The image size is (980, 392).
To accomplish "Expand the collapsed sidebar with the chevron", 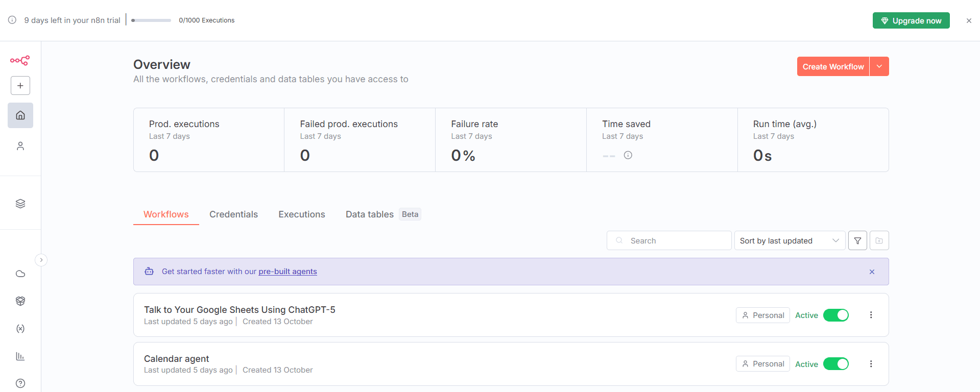I will click(x=41, y=260).
